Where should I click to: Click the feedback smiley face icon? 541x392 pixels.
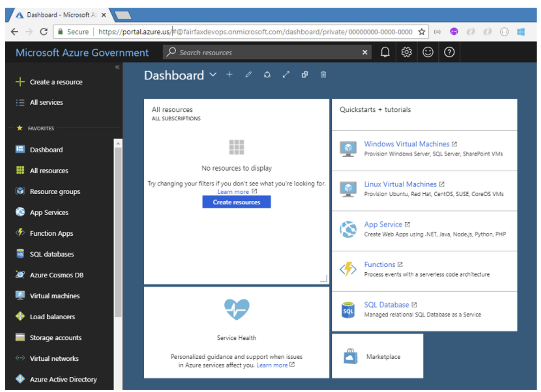428,52
